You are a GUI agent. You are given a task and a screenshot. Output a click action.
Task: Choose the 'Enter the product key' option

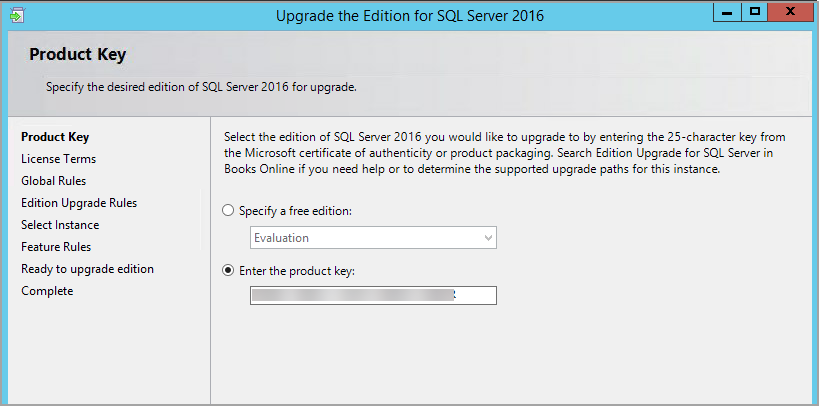tap(229, 269)
